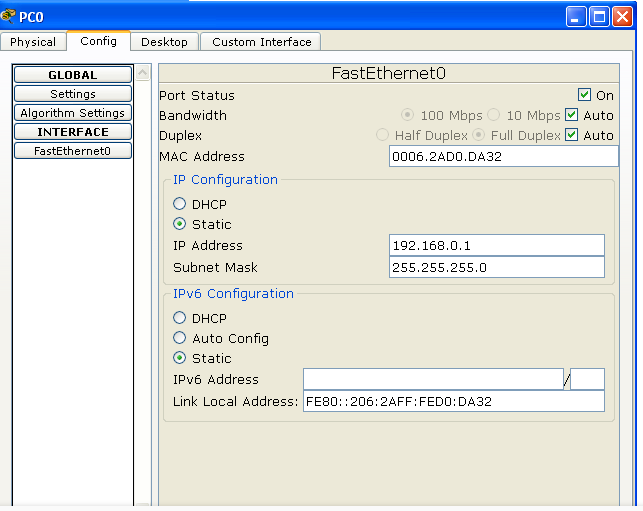Select the 10 Mbps radio button
Viewport: 643px width, 511px height.
pos(494,115)
